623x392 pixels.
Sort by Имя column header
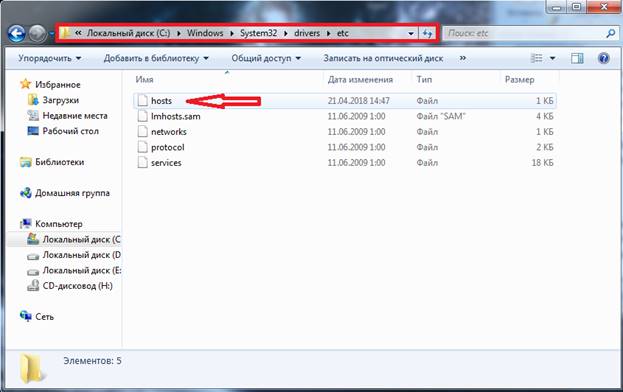click(144, 79)
